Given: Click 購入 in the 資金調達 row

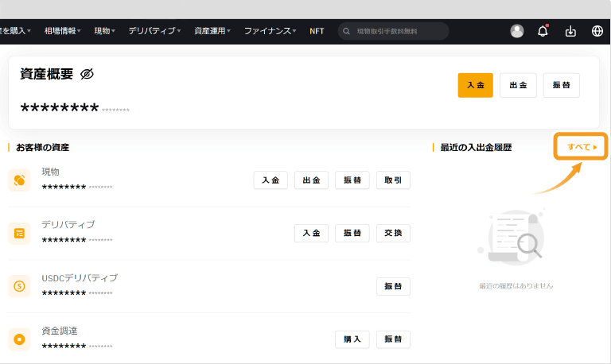Looking at the screenshot, I should coord(352,339).
